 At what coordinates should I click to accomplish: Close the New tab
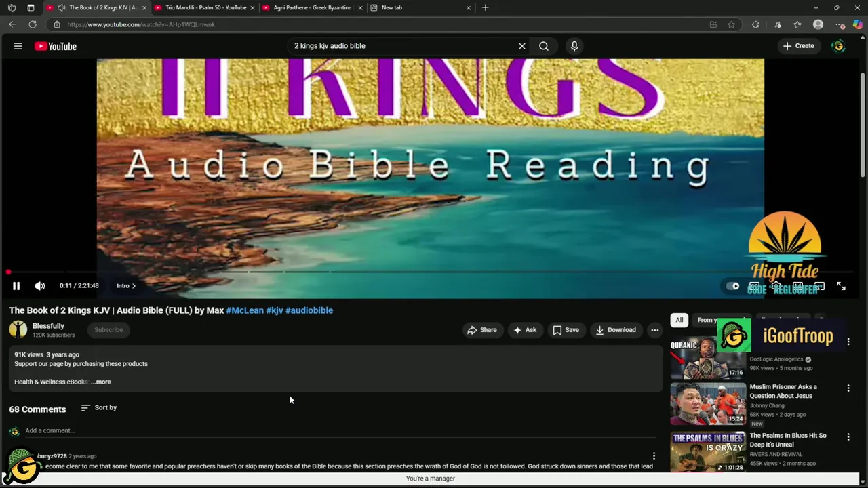[x=468, y=7]
